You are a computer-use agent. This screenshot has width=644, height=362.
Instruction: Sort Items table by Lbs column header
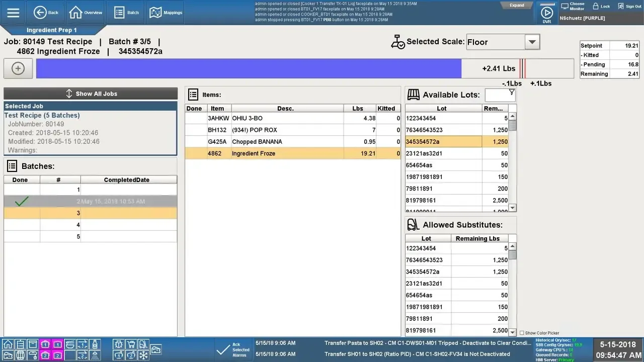[x=360, y=108]
